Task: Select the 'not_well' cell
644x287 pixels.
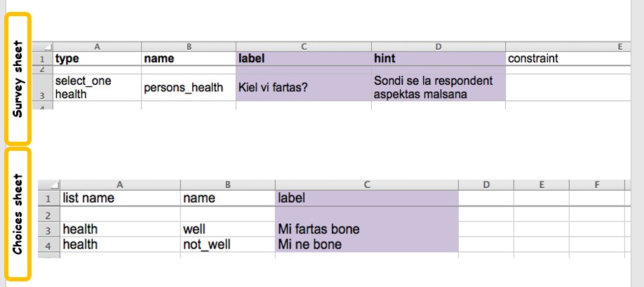Action: [227, 244]
